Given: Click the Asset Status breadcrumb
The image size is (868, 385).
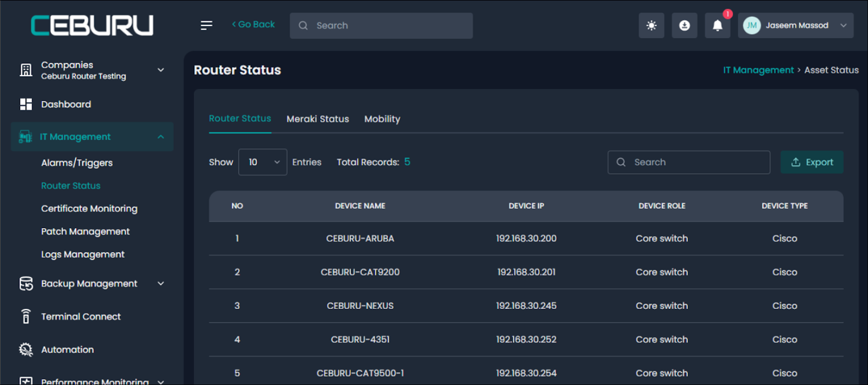Looking at the screenshot, I should (x=831, y=70).
